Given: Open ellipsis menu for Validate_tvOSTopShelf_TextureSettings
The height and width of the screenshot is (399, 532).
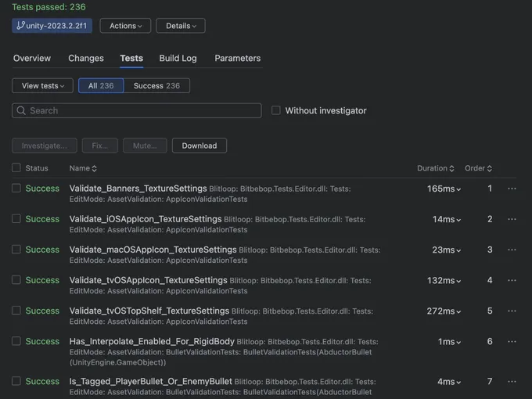Looking at the screenshot, I should click(512, 311).
